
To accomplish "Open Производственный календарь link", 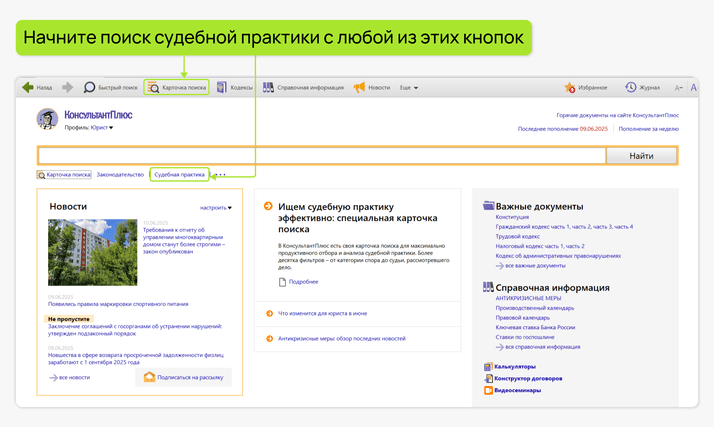I will click(535, 308).
